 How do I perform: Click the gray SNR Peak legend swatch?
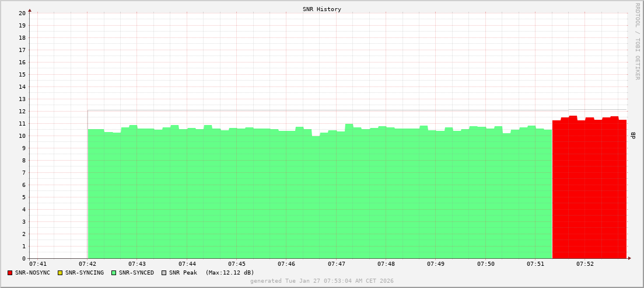coord(164,273)
